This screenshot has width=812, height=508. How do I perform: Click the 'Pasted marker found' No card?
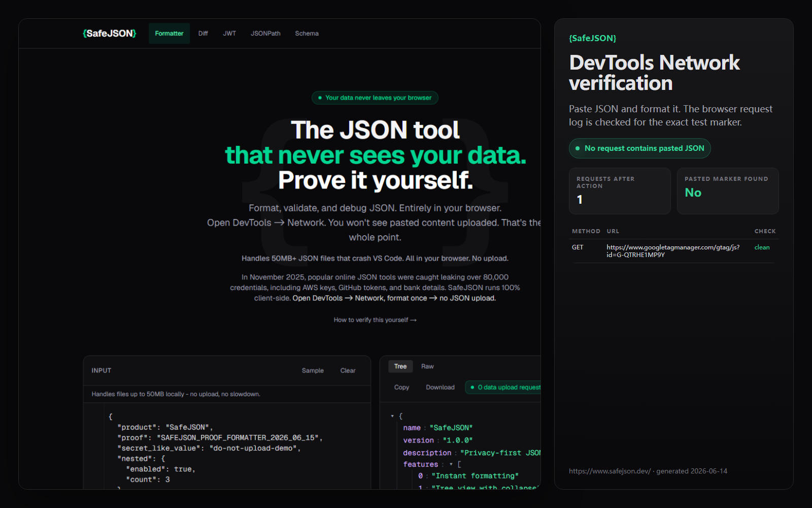[x=728, y=191]
